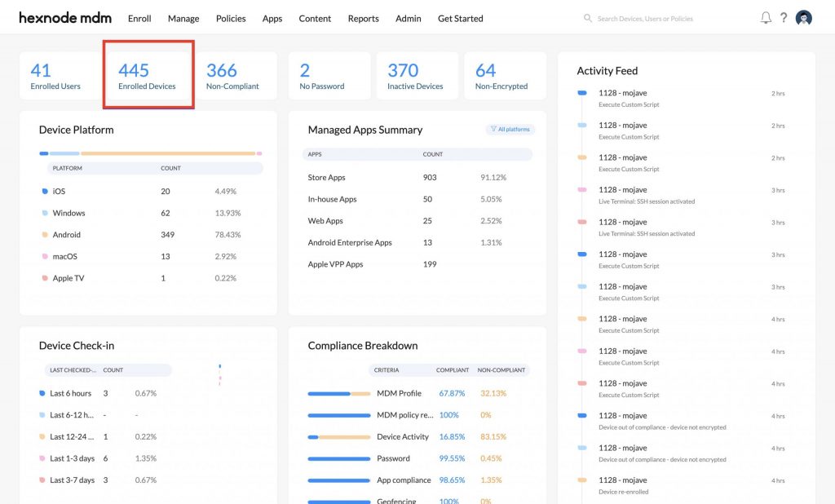835x504 pixels.
Task: Select the Last 3-7 days check-in row
Action: point(107,480)
